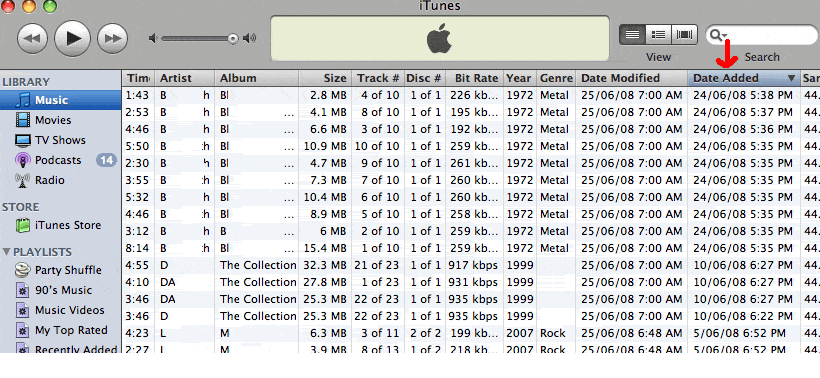The image size is (820, 378).
Task: Click the 3 of 11 track cell
Action: (380, 333)
